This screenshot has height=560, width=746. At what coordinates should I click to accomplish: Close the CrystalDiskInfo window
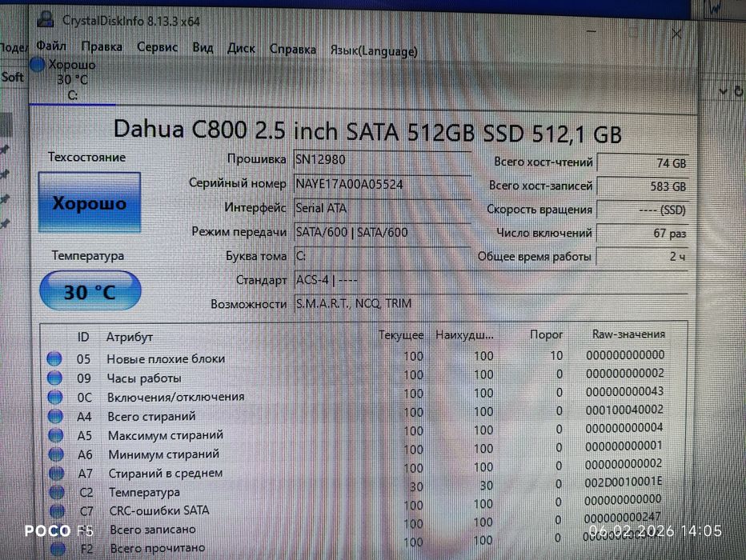click(676, 34)
